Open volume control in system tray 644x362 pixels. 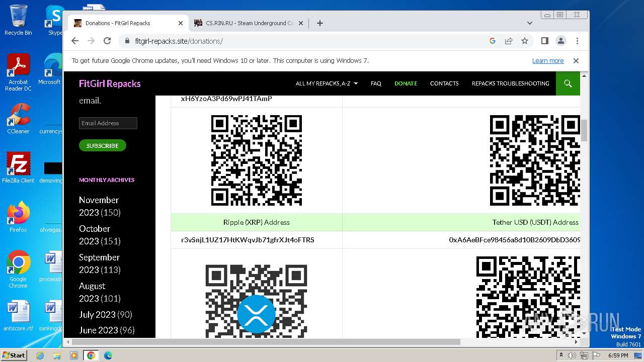tap(573, 355)
